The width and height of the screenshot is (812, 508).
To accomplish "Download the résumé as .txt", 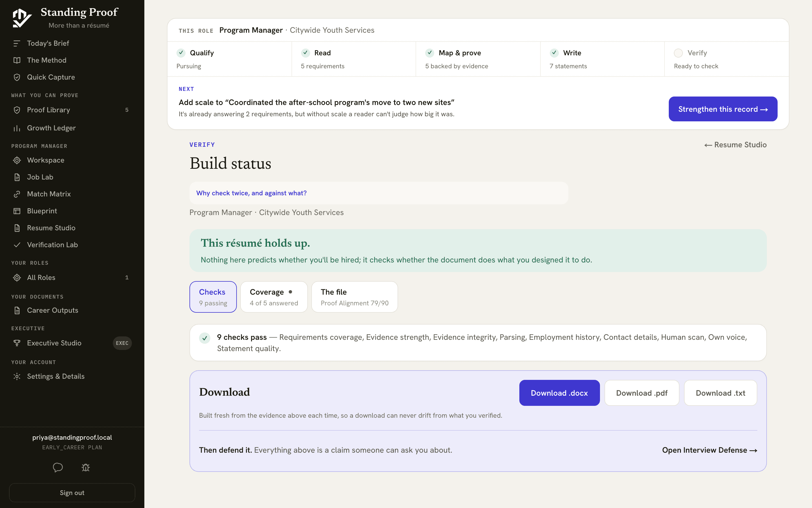I will point(720,393).
